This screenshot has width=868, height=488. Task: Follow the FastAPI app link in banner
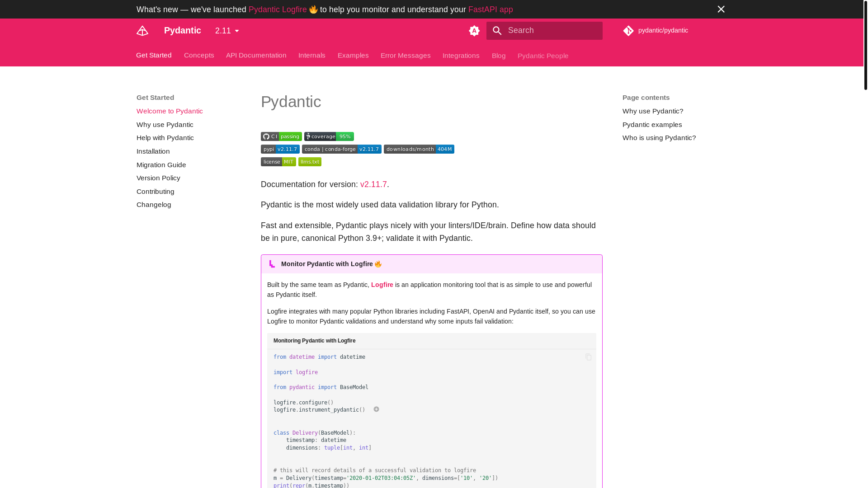[x=491, y=9]
